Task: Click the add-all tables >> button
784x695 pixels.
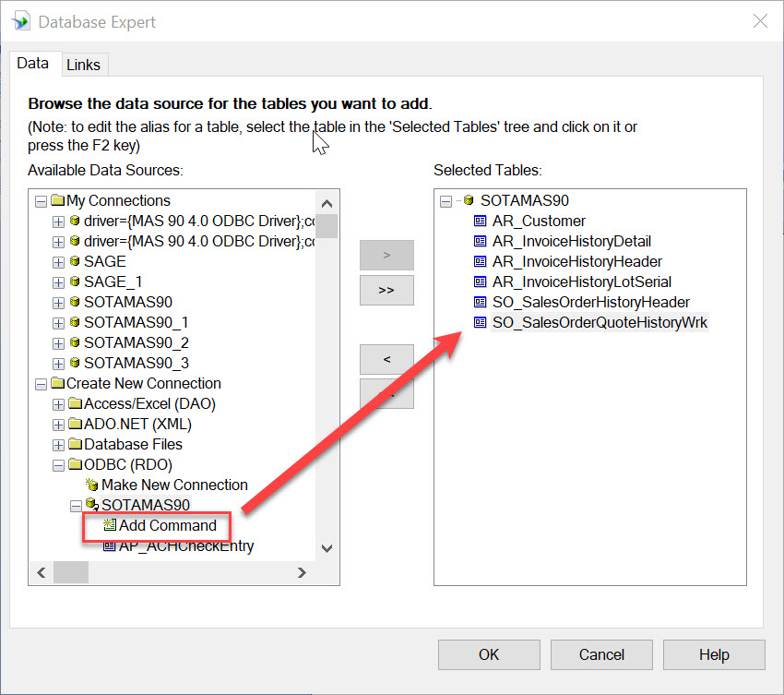Action: [386, 290]
